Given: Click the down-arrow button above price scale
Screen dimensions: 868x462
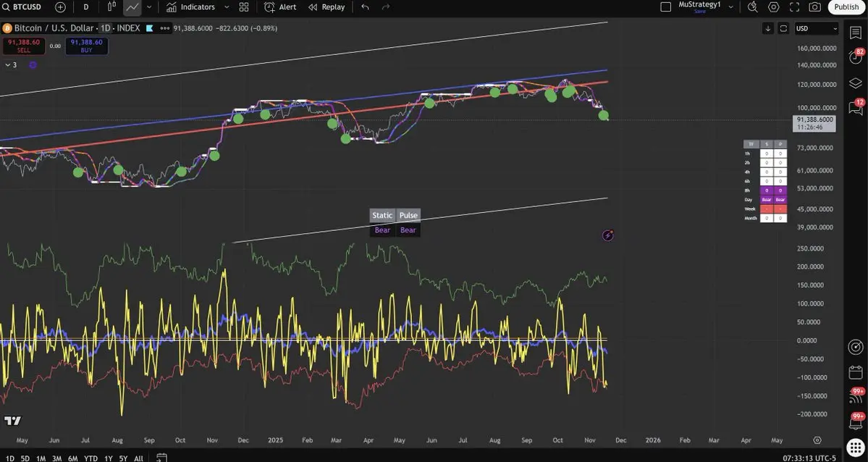Looking at the screenshot, I should click(768, 28).
